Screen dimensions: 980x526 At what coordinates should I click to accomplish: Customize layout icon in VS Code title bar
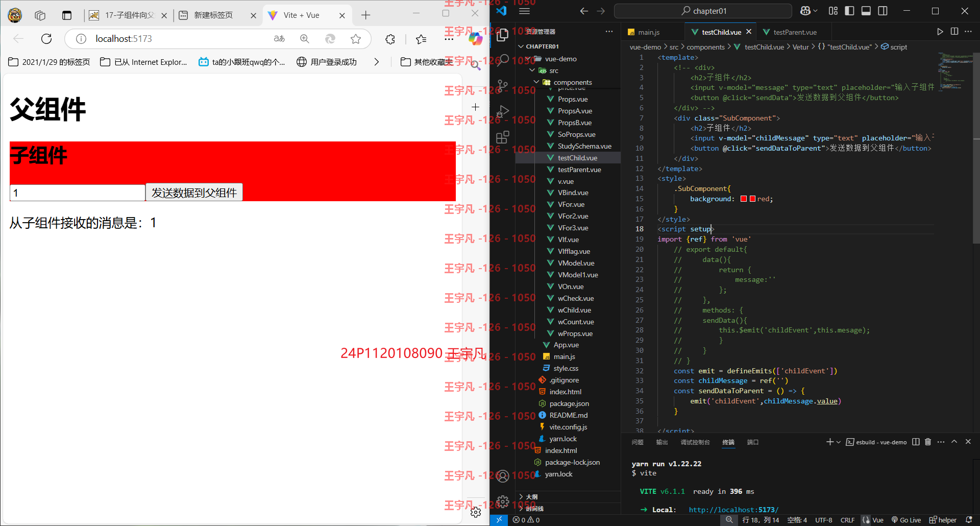pos(834,11)
